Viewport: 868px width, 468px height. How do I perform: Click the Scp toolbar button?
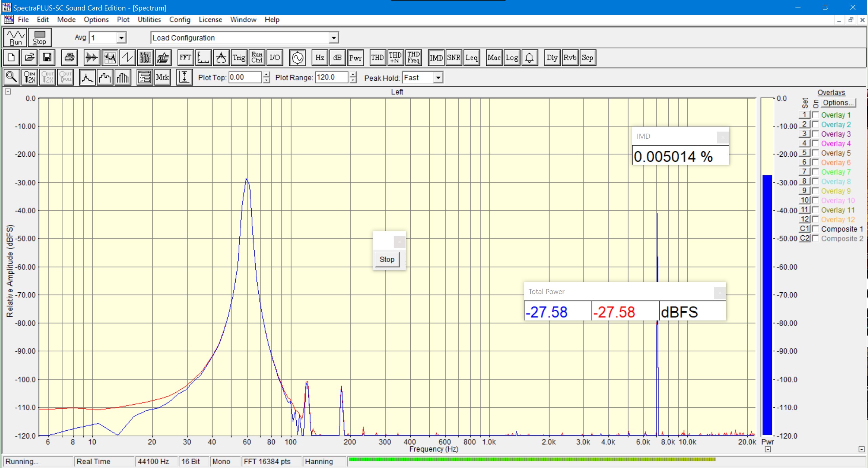(x=587, y=58)
